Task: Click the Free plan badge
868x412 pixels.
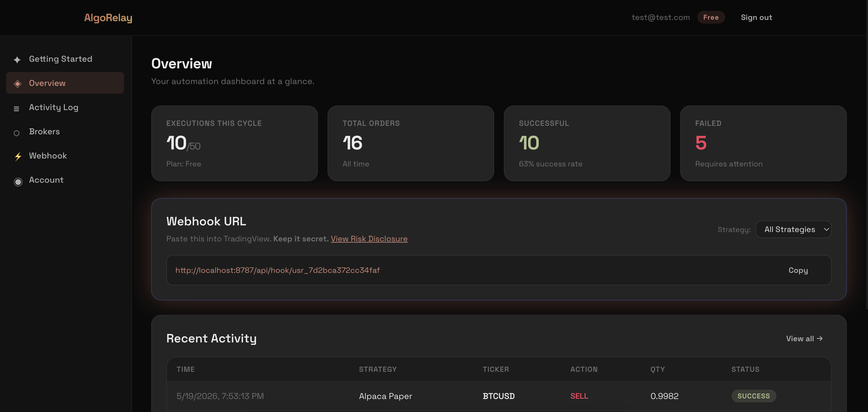Action: 711,17
